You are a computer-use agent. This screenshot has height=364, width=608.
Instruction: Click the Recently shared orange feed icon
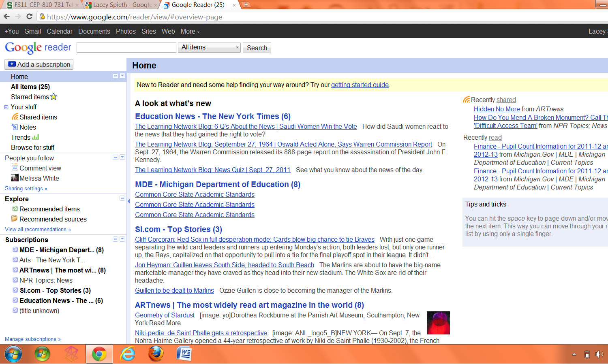point(467,100)
